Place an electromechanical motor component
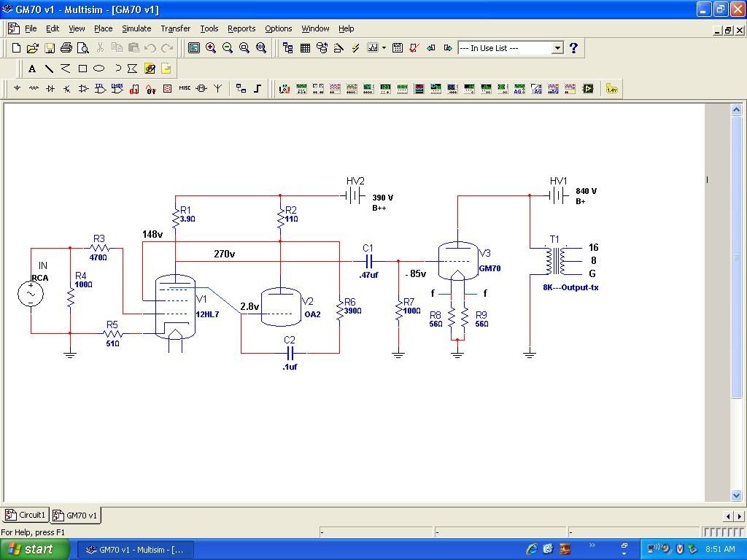Screen dimensions: 747x560 pos(201,88)
